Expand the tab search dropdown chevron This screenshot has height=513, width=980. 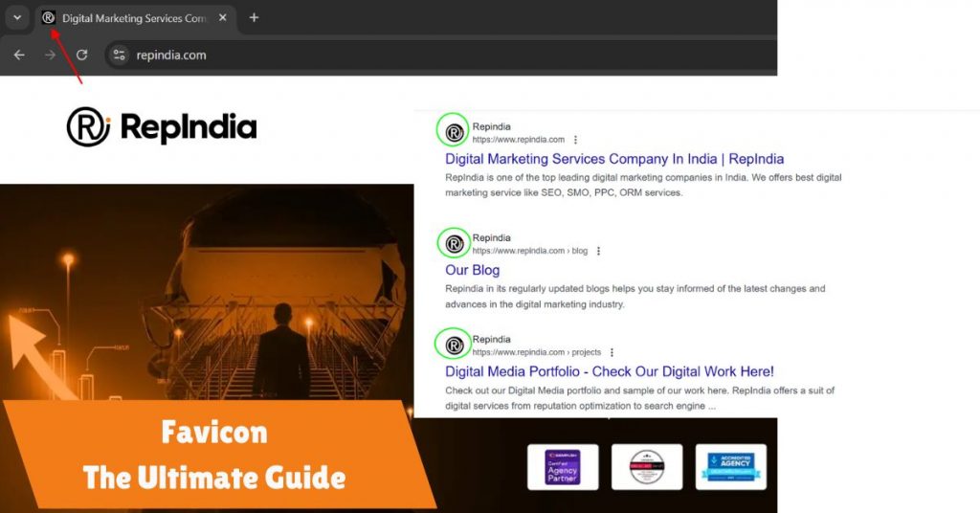coord(17,17)
